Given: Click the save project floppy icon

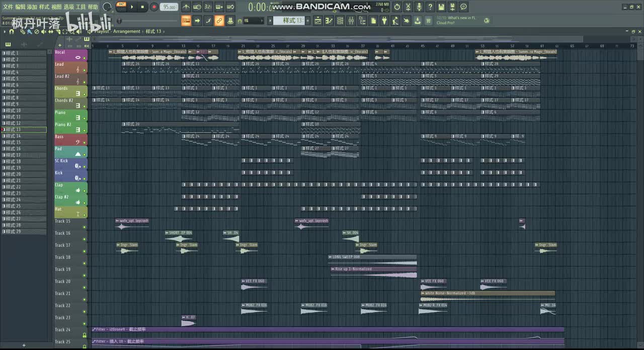Looking at the screenshot, I should [x=441, y=7].
